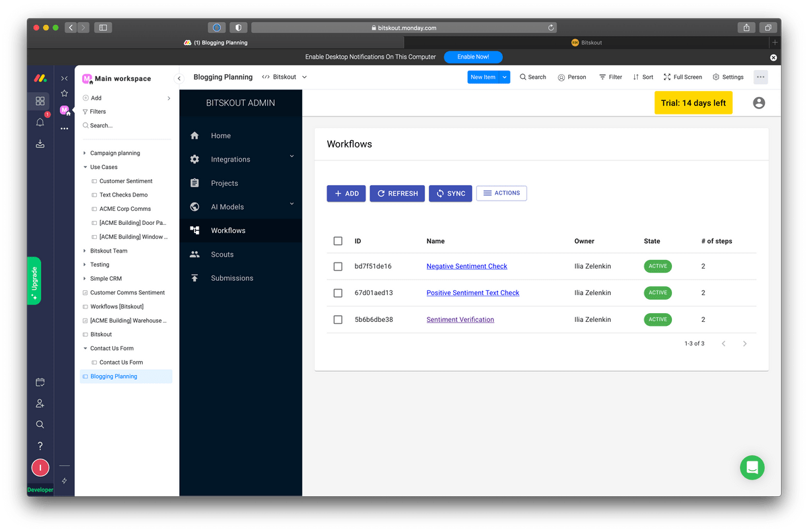Check the Negative Sentiment Check row checkbox
808x532 pixels.
tap(338, 266)
